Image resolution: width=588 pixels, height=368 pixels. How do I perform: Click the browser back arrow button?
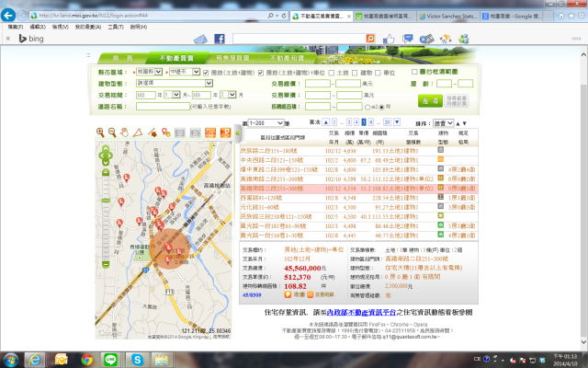8,16
